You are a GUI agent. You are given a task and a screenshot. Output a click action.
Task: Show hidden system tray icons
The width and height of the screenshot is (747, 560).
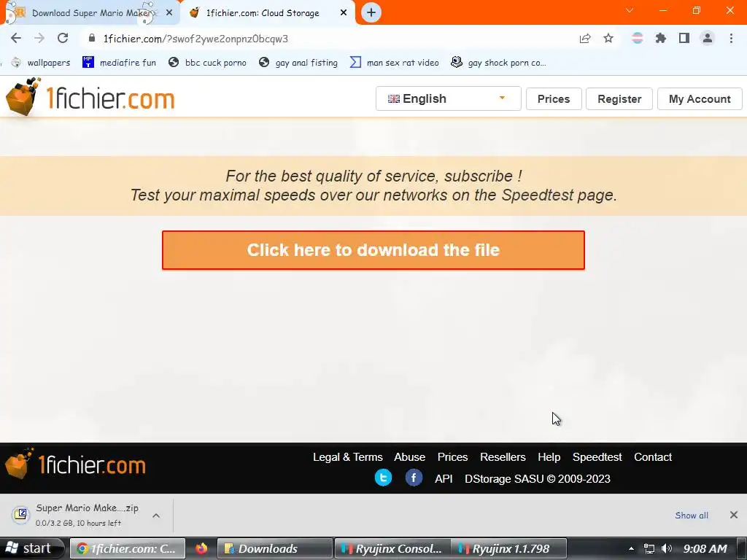(631, 548)
